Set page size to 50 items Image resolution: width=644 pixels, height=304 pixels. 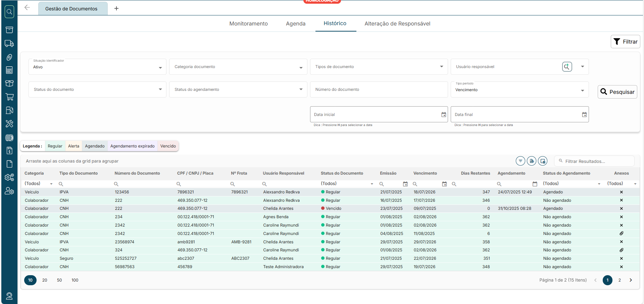[x=59, y=280]
